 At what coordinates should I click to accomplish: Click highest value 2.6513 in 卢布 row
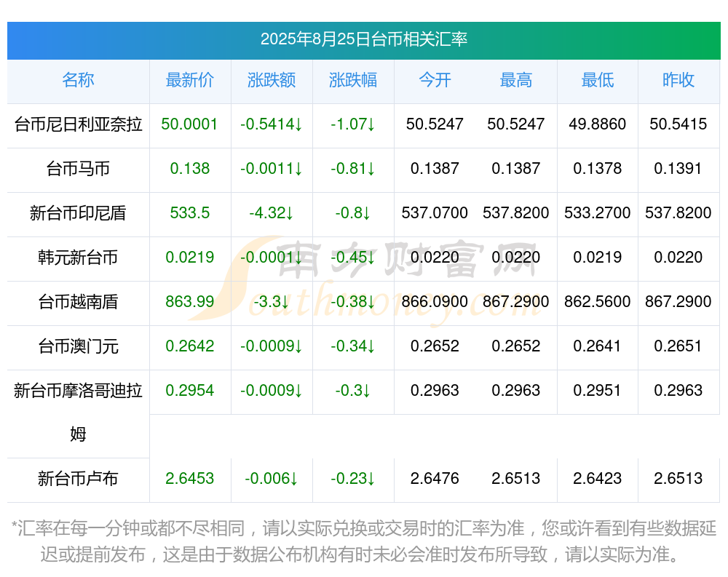pos(516,479)
